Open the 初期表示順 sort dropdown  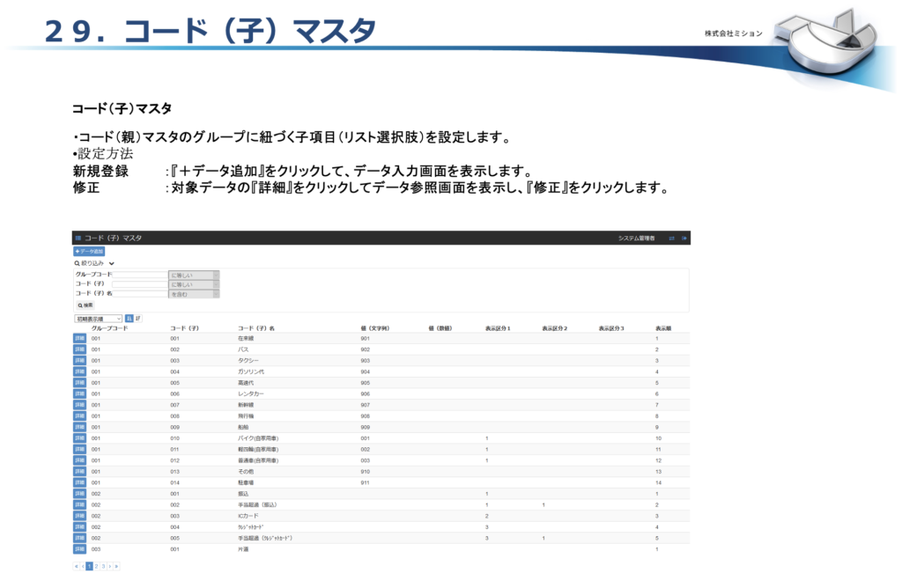(x=99, y=319)
